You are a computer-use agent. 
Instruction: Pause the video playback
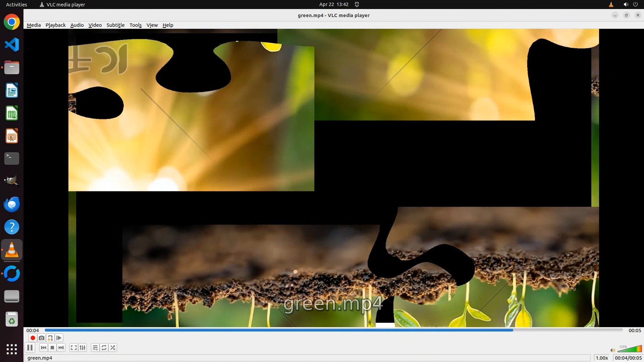(30, 348)
